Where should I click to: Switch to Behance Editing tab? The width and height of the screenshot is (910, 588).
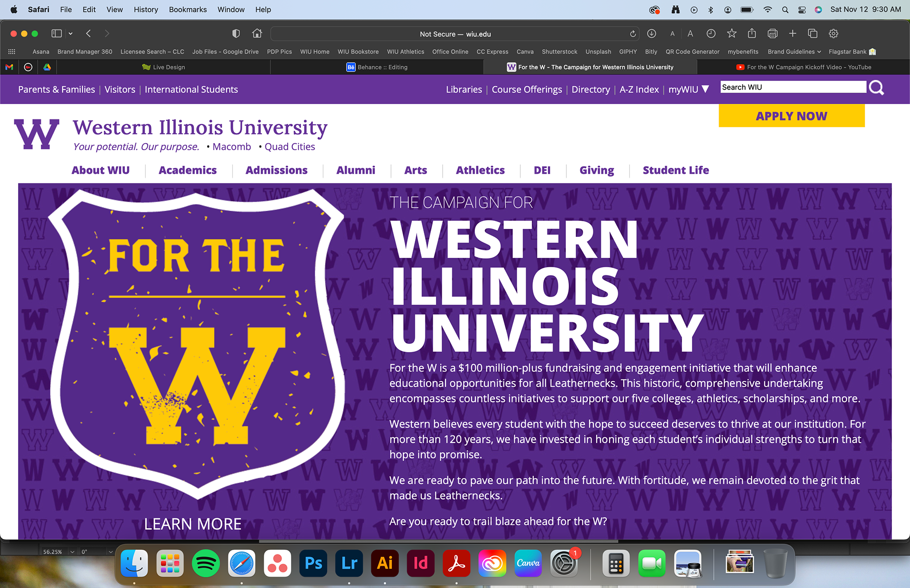pos(377,67)
